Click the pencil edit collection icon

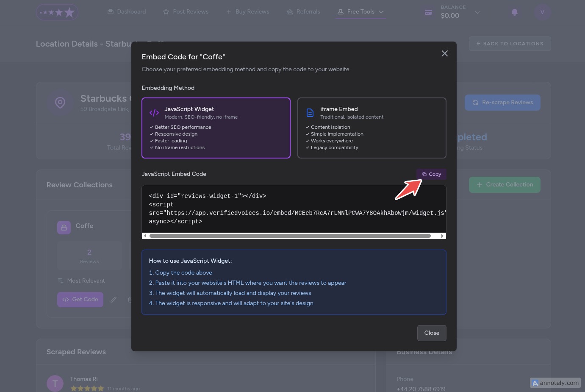pos(114,300)
